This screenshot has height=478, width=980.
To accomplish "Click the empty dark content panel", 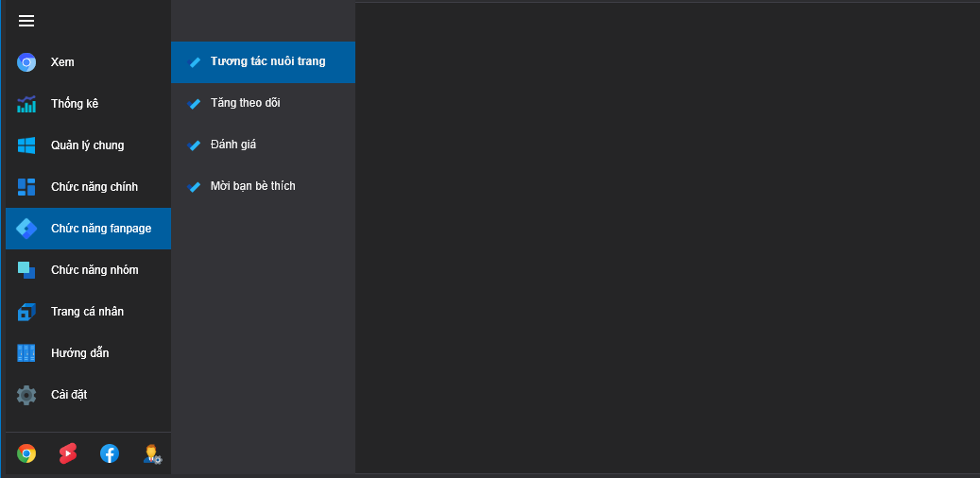I will 666,236.
